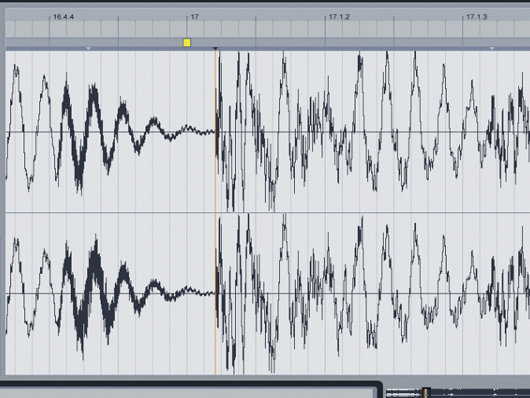Click the divider line between the two channels
The height and width of the screenshot is (398, 530).
click(x=268, y=213)
